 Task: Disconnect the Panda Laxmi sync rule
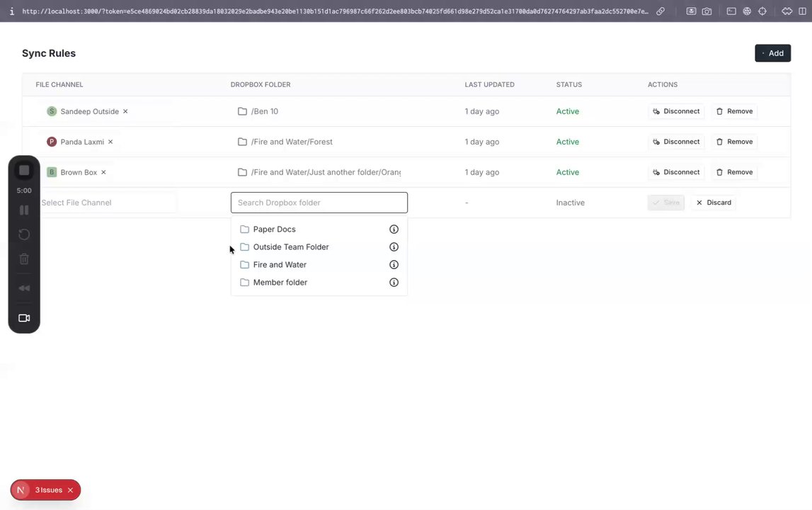tap(676, 142)
